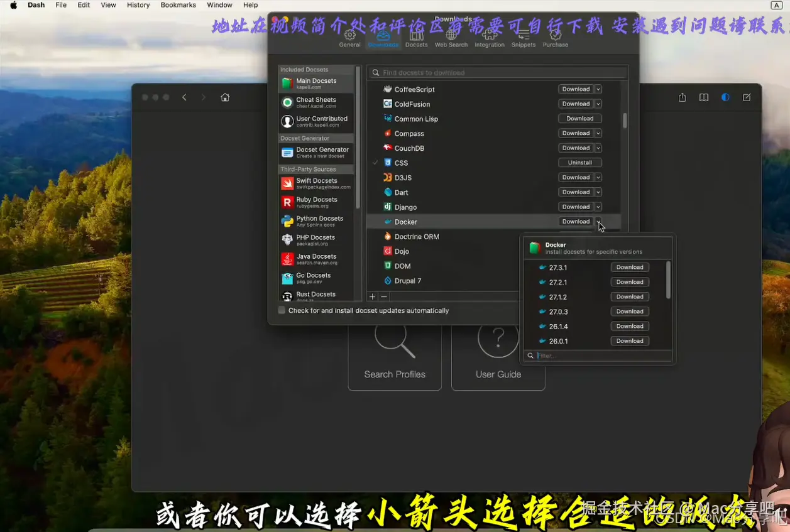Expand the Docker download version dropdown
Screen dimensions: 790x532
click(x=598, y=221)
